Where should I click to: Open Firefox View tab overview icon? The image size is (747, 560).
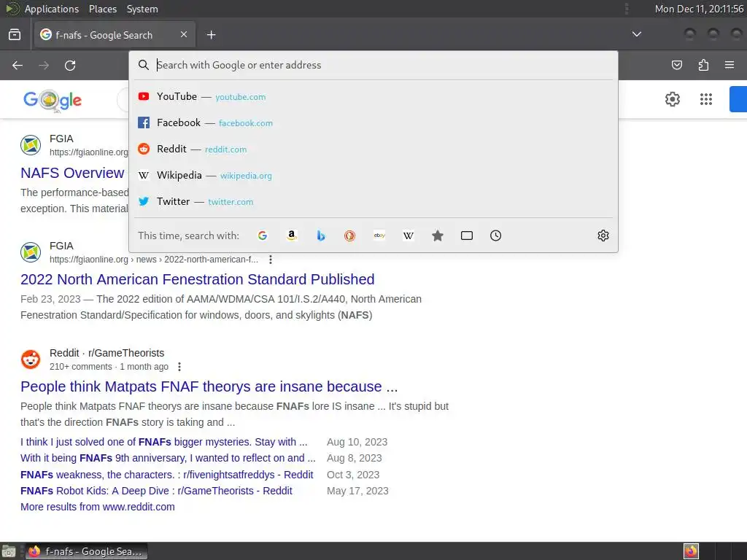tap(15, 35)
